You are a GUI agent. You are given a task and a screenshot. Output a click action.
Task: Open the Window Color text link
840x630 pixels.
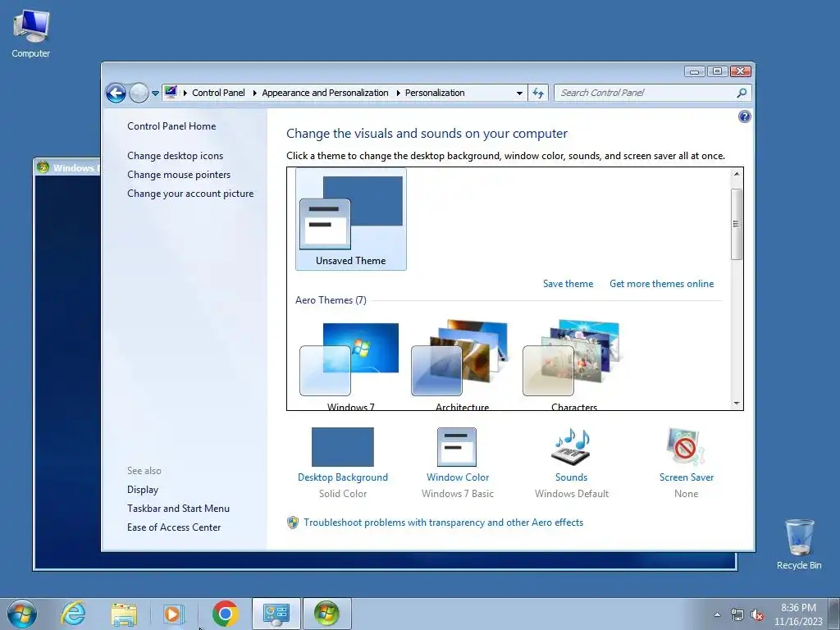click(x=458, y=477)
